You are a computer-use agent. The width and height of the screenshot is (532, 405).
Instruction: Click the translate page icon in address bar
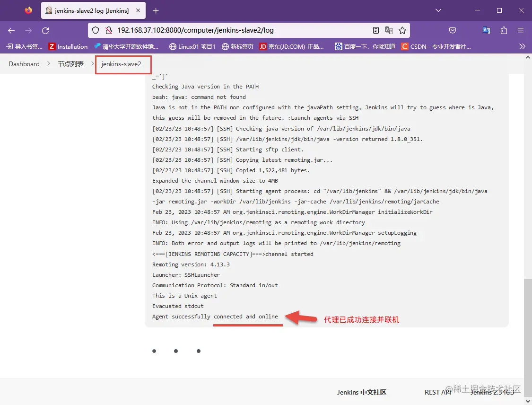click(389, 31)
